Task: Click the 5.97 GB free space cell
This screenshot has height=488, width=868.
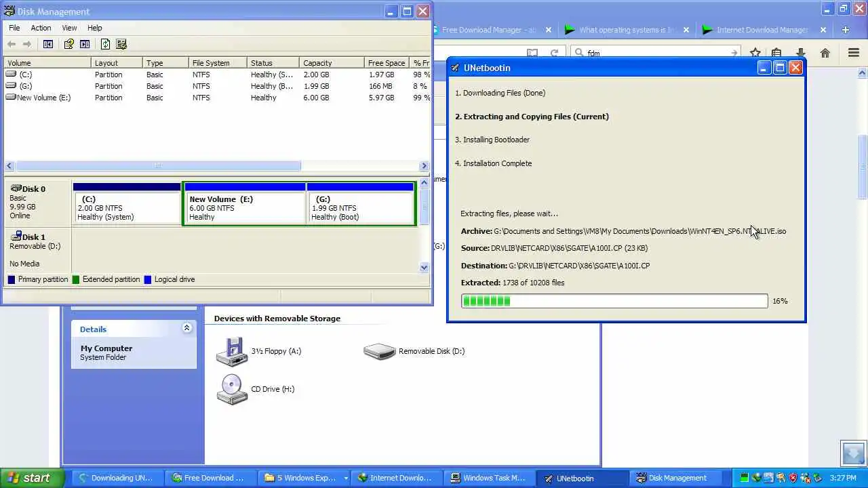Action: coord(381,98)
